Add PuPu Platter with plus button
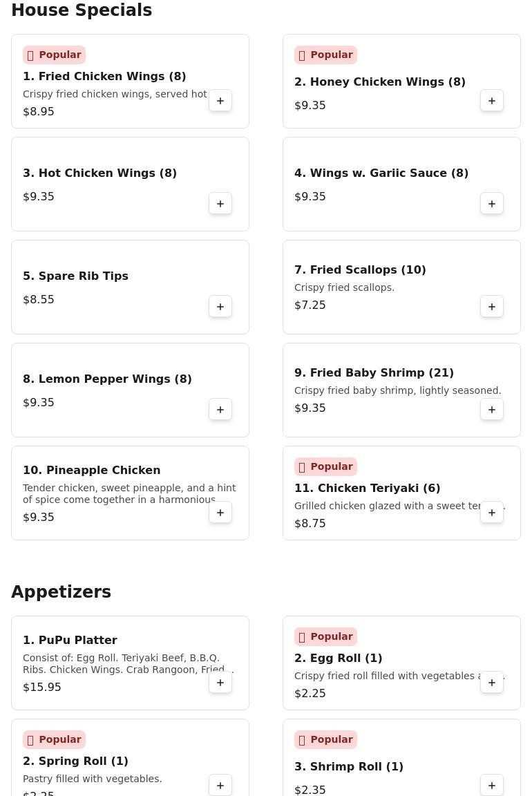Image resolution: width=532 pixels, height=796 pixels. [x=220, y=683]
